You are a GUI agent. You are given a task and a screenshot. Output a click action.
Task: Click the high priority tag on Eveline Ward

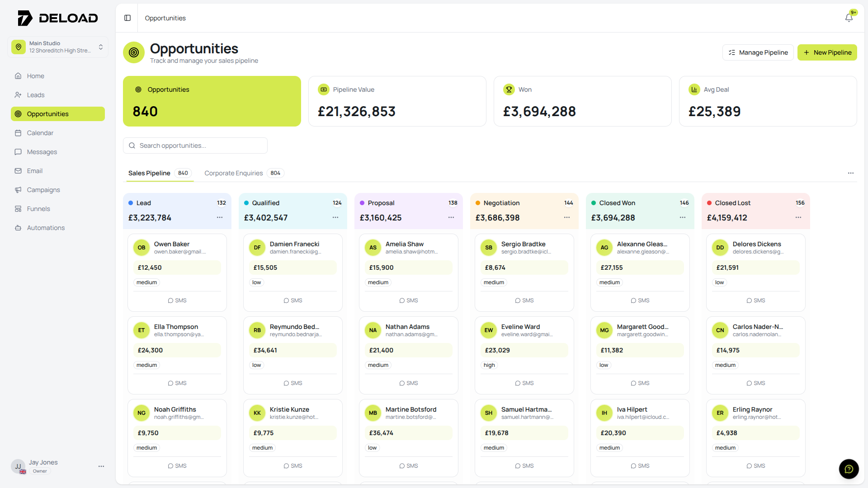[489, 365]
